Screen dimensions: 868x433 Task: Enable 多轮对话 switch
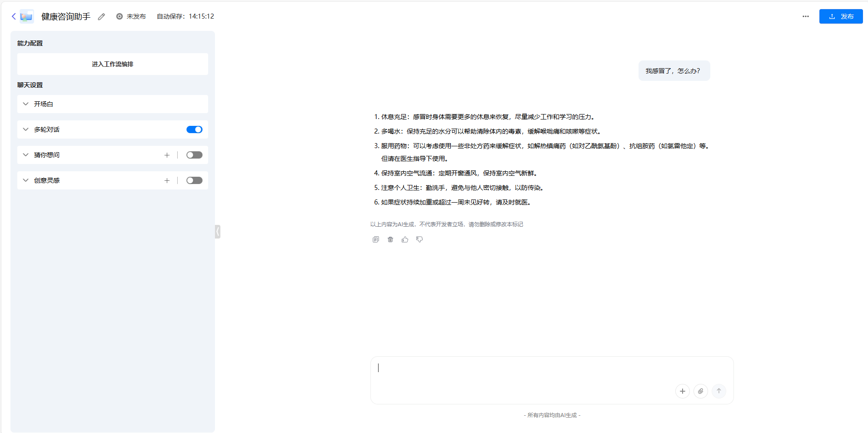[x=194, y=129]
